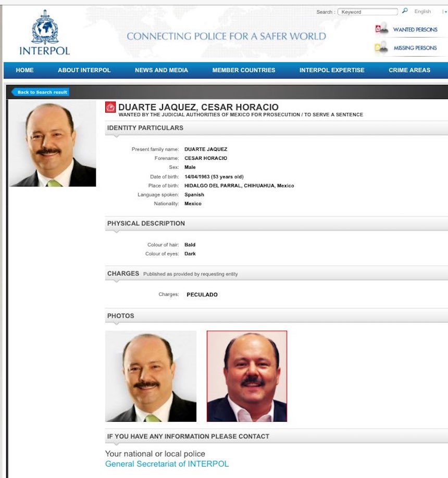Click the Missing Persons yellow icon

[381, 48]
